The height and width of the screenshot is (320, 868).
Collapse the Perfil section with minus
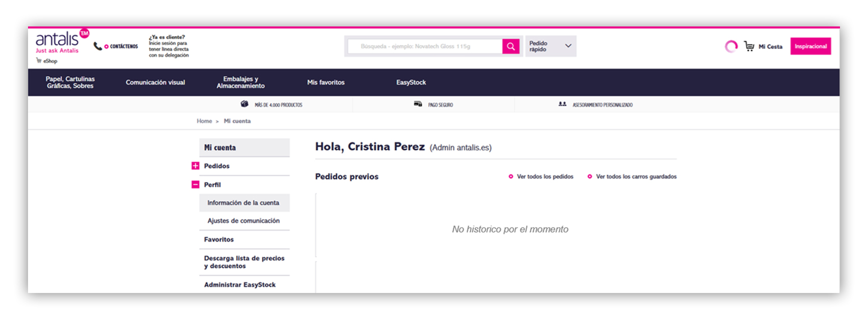195,185
